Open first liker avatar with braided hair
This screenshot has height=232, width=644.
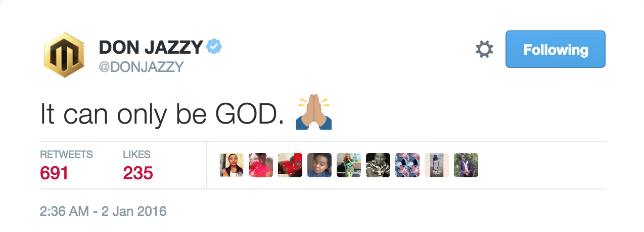(232, 165)
